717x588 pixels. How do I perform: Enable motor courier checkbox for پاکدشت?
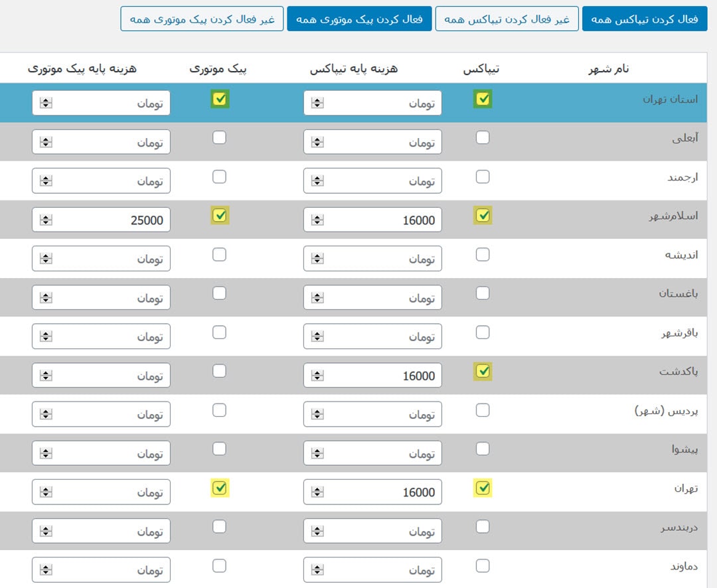220,371
